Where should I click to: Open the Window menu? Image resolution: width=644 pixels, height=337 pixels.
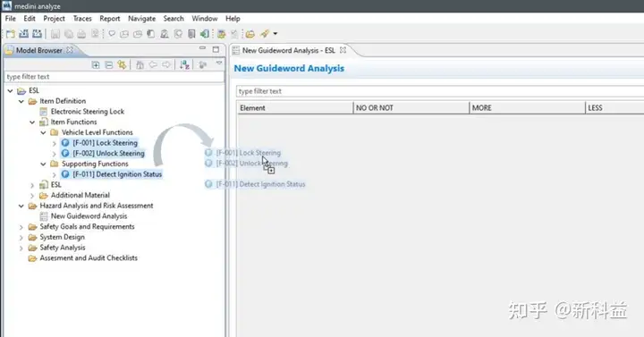[205, 19]
